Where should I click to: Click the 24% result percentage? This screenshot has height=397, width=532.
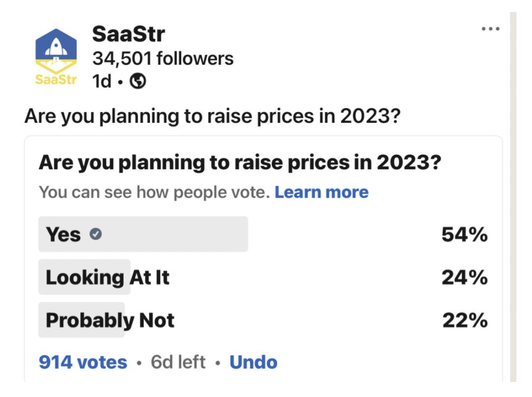pyautogui.click(x=464, y=277)
